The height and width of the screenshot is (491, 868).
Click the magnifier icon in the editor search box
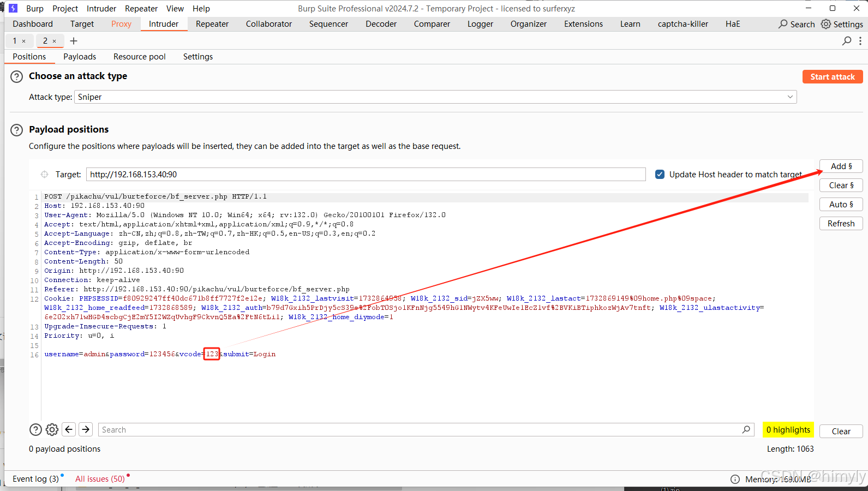[x=746, y=429]
